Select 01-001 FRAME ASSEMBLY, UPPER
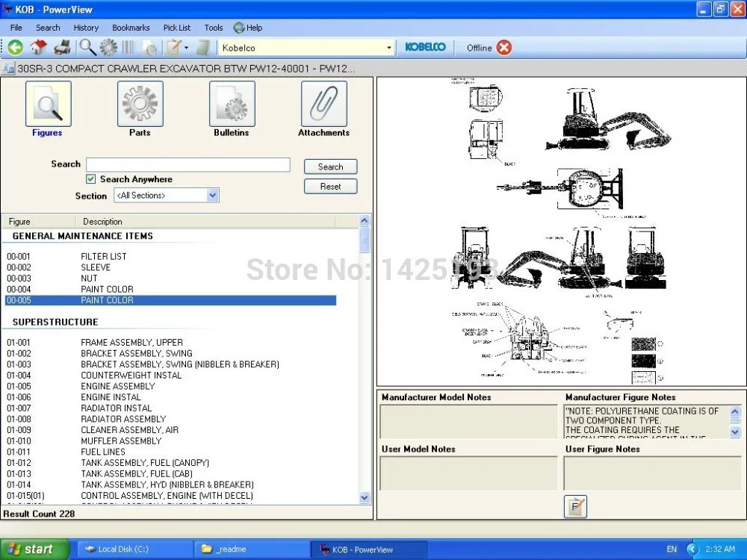The width and height of the screenshot is (747, 560). (170, 343)
